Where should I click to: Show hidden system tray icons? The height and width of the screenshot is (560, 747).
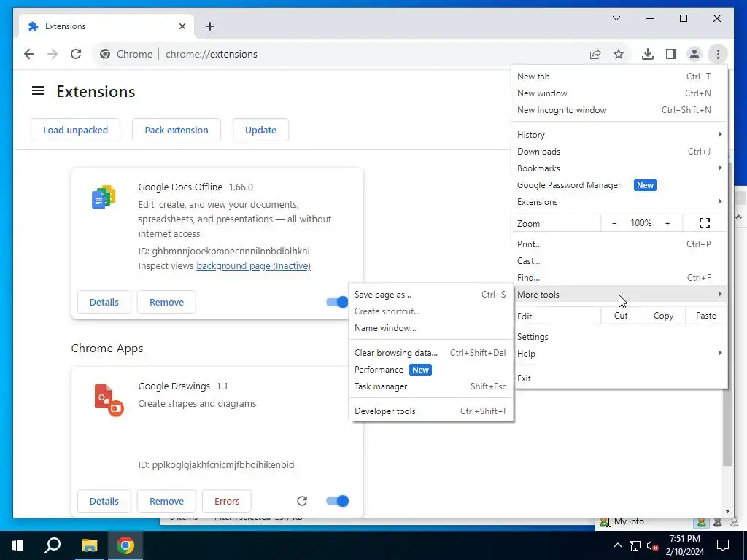(617, 545)
